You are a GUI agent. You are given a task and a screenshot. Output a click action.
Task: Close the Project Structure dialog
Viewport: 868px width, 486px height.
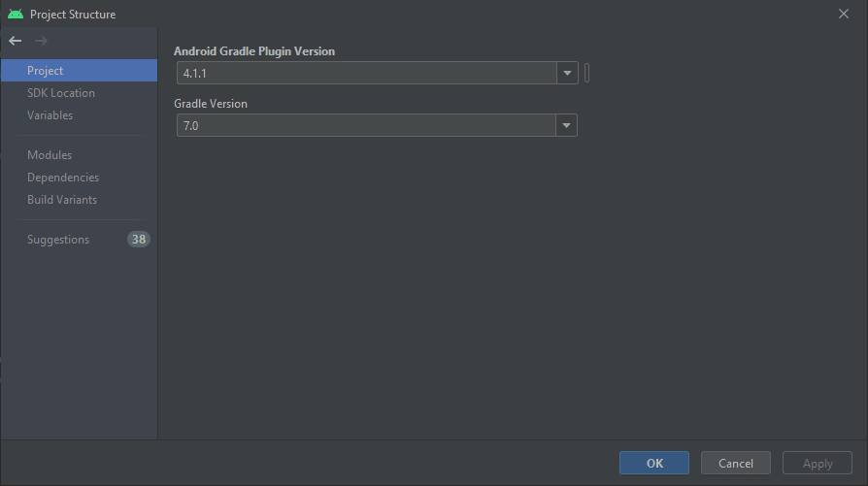[843, 14]
